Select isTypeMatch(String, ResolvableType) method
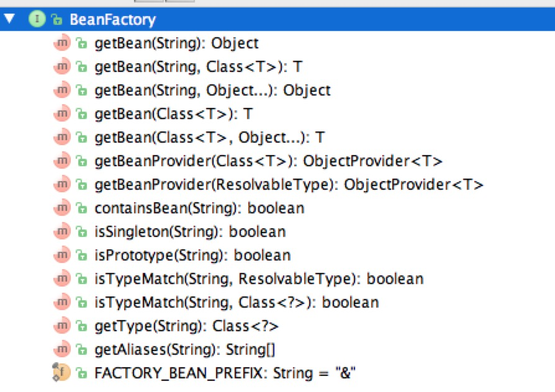555x392 pixels. [259, 278]
